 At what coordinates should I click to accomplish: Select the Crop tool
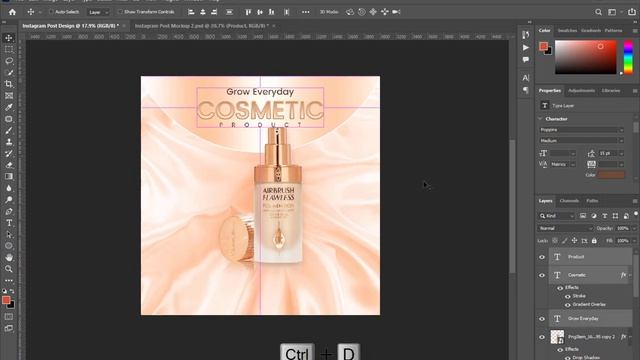tap(9, 84)
